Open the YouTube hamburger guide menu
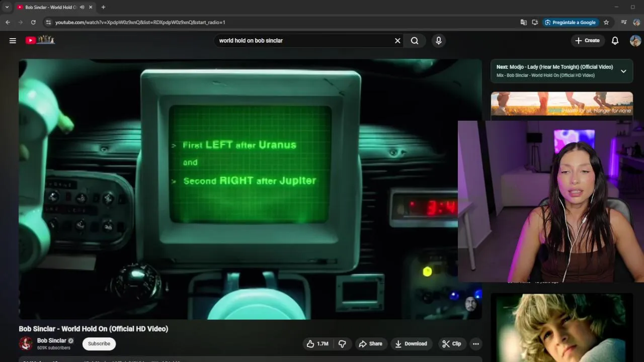 tap(13, 41)
